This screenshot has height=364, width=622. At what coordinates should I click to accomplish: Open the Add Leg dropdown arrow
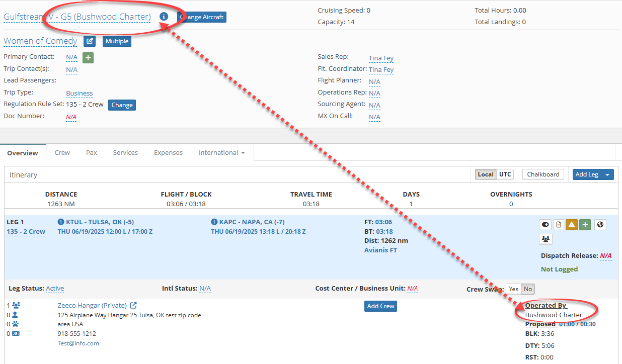click(608, 174)
